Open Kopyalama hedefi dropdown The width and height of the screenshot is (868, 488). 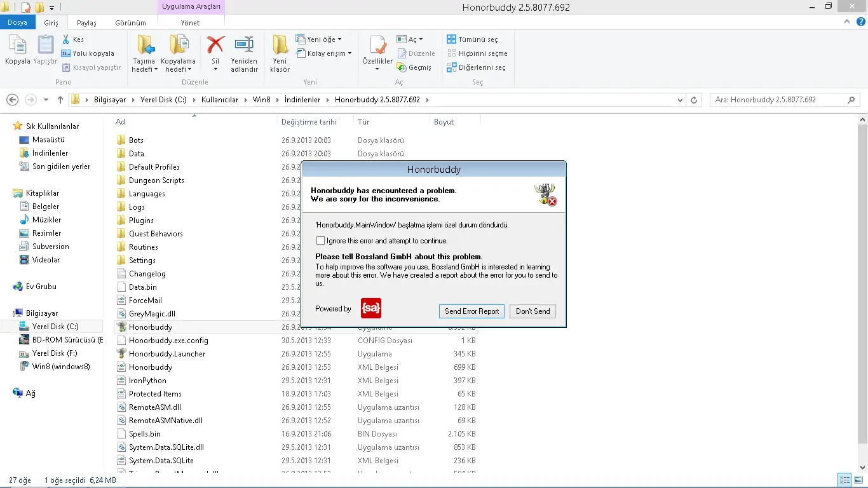[178, 65]
